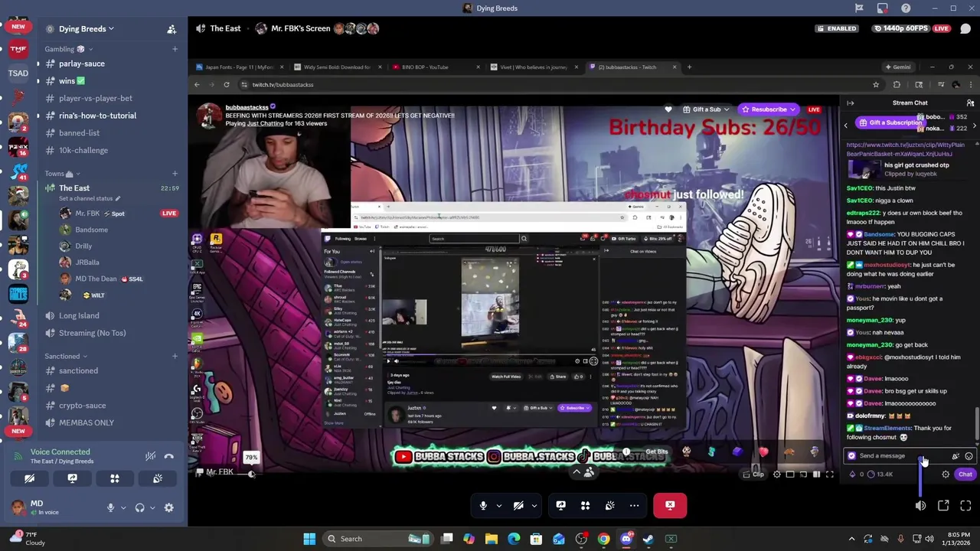Open input device options arrow in user panel
This screenshot has width=980, height=551.
[x=122, y=507]
